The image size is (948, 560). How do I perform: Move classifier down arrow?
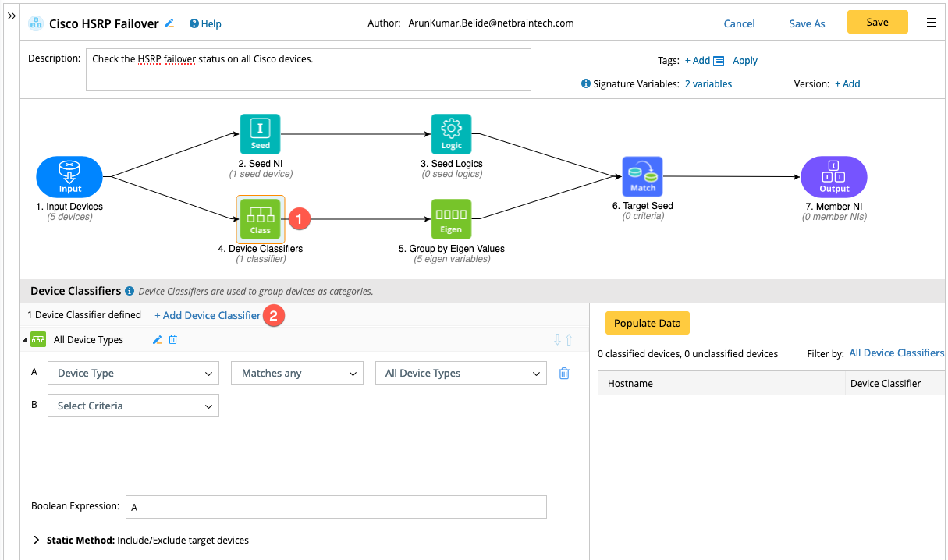point(557,339)
